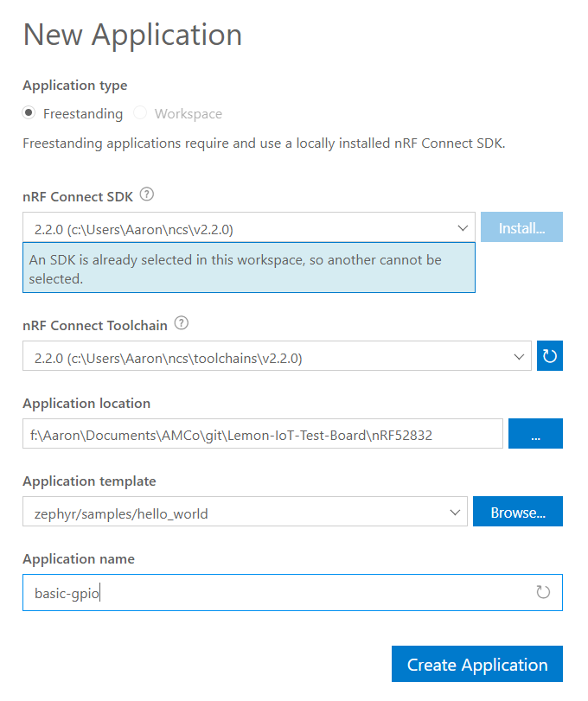Click the help icon beside nRF Connect Toolchain

coord(182,323)
